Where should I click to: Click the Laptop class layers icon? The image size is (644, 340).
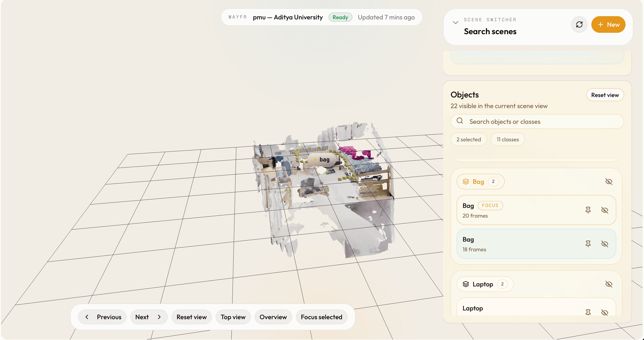click(x=466, y=284)
